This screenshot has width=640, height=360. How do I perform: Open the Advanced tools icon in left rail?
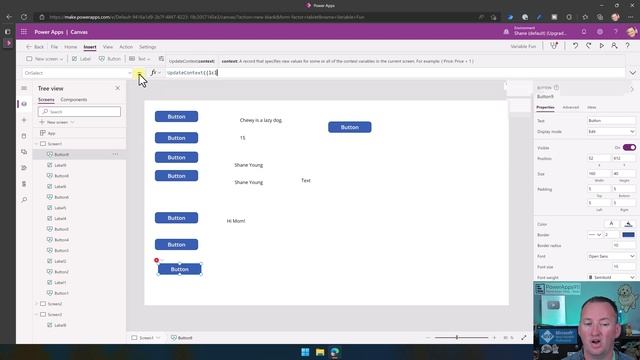point(24,184)
